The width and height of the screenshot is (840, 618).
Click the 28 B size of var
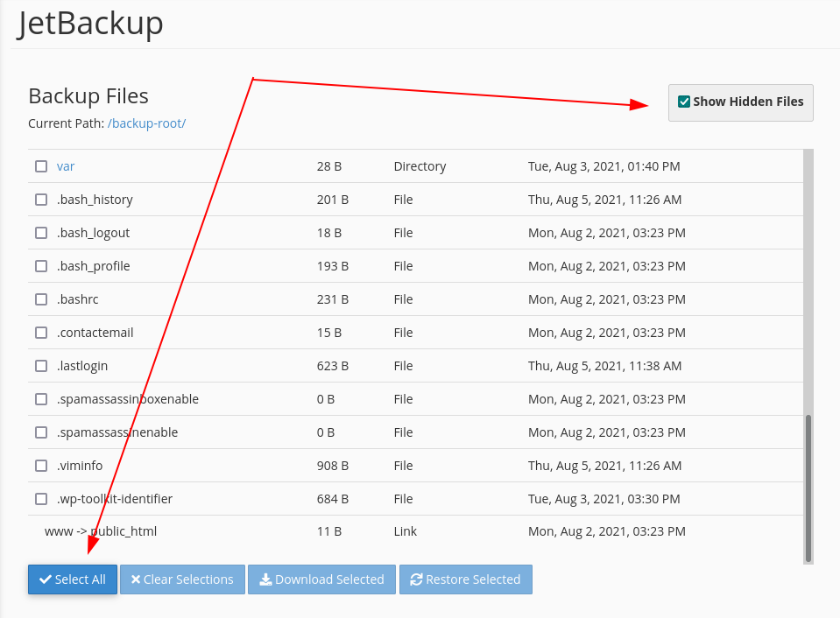point(329,166)
